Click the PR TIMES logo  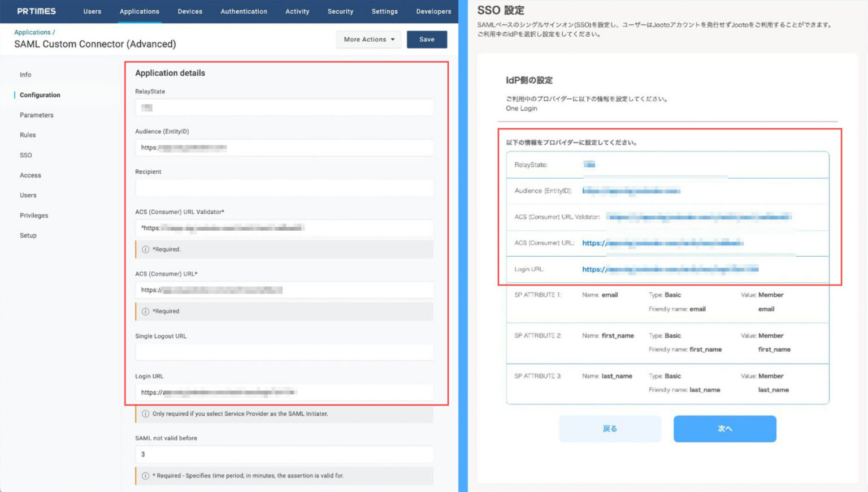pyautogui.click(x=36, y=11)
